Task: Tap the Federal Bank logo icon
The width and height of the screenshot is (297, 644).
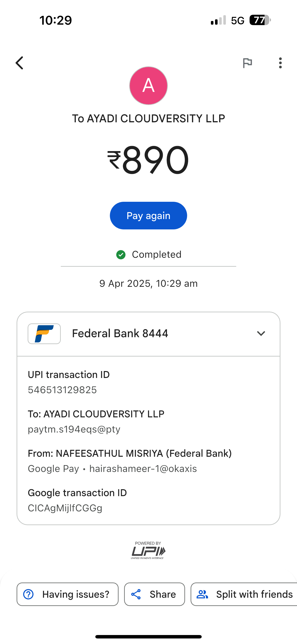Action: 44,334
